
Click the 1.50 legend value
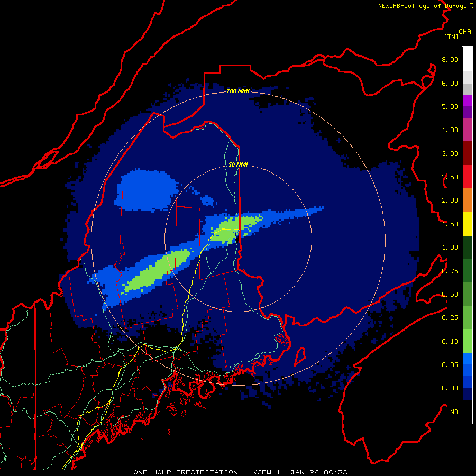tap(450, 224)
